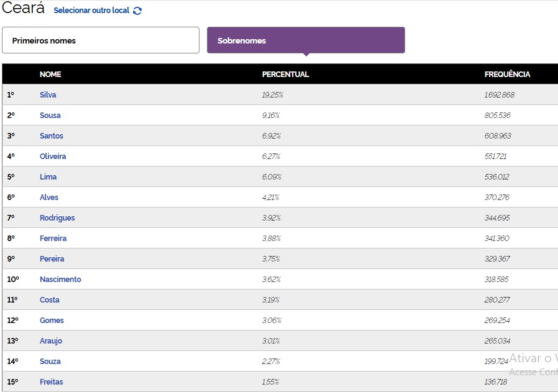Click the Ferreira surname link

pyautogui.click(x=53, y=239)
